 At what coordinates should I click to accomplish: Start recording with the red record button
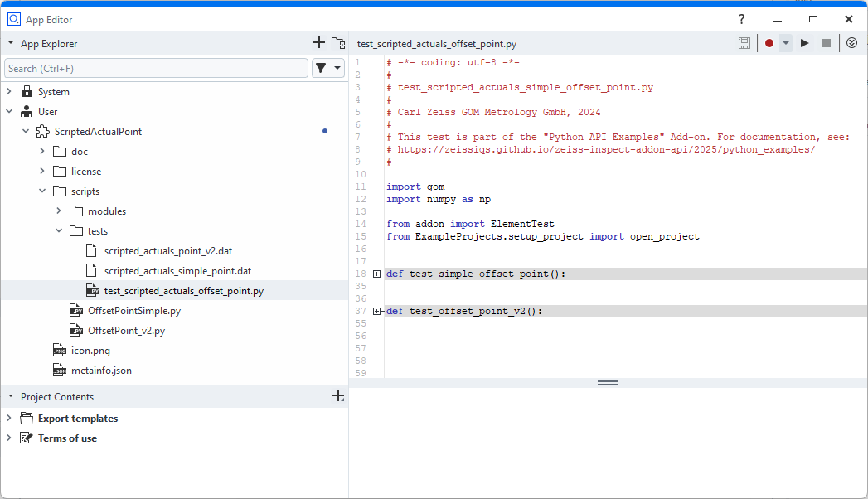point(769,43)
